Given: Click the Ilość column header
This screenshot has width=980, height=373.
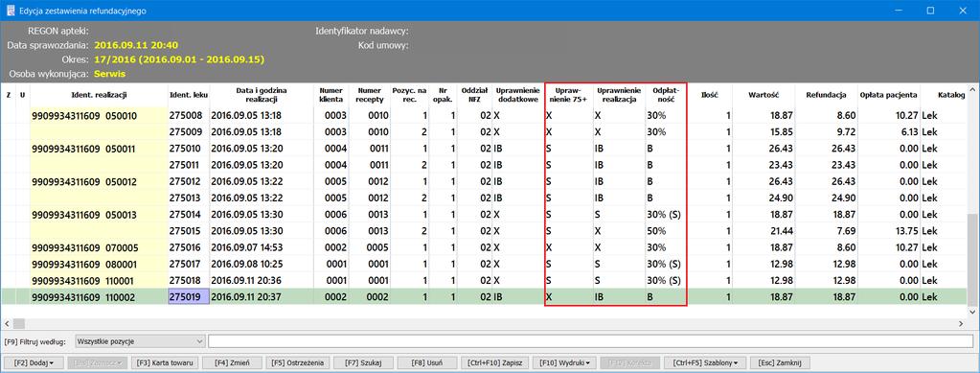Looking at the screenshot, I should (x=709, y=95).
